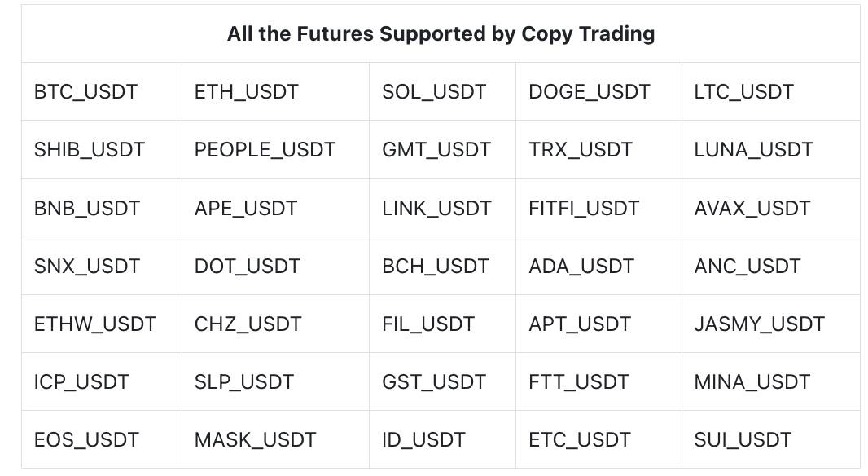This screenshot has width=868, height=476.
Task: Select the LUNA_USDT pair
Action: point(753,150)
